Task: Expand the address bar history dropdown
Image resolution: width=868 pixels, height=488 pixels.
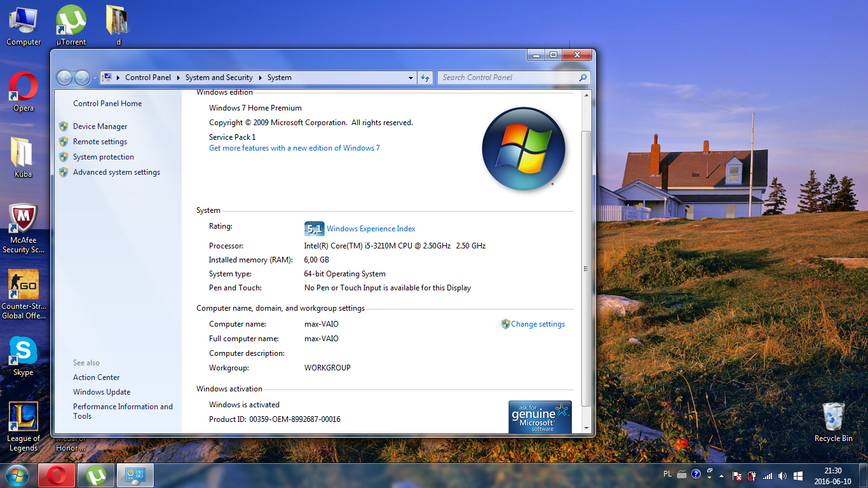Action: (410, 78)
